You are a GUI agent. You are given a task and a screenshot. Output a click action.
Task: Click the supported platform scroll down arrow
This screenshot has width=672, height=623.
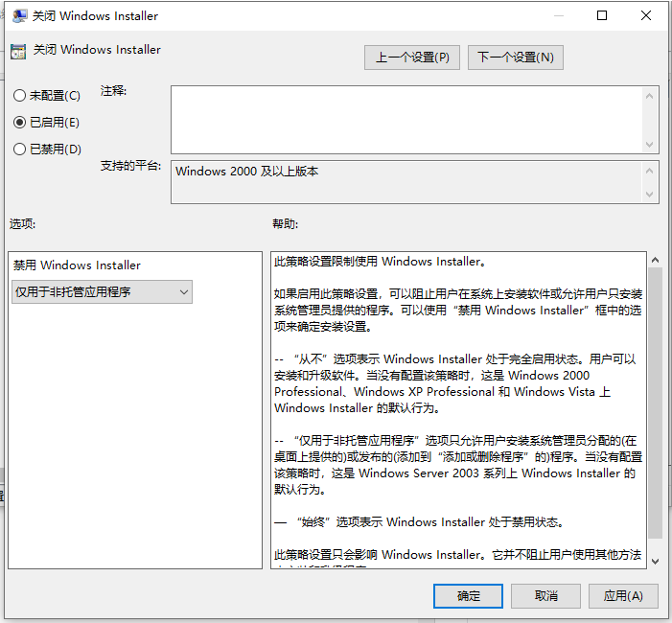pyautogui.click(x=649, y=195)
